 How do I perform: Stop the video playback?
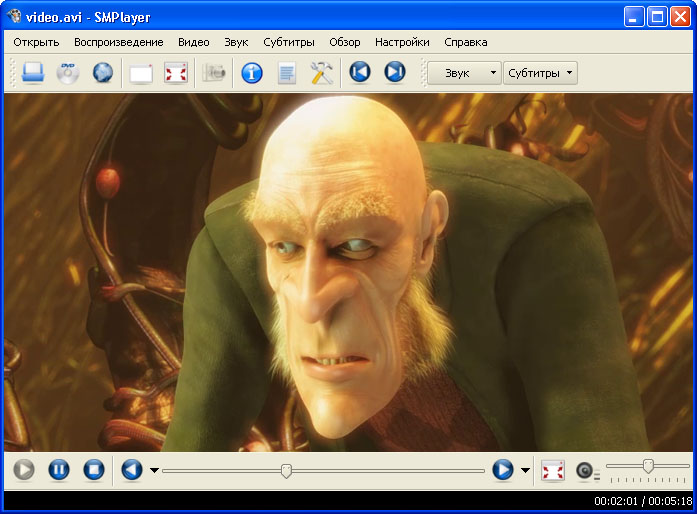[x=94, y=470]
